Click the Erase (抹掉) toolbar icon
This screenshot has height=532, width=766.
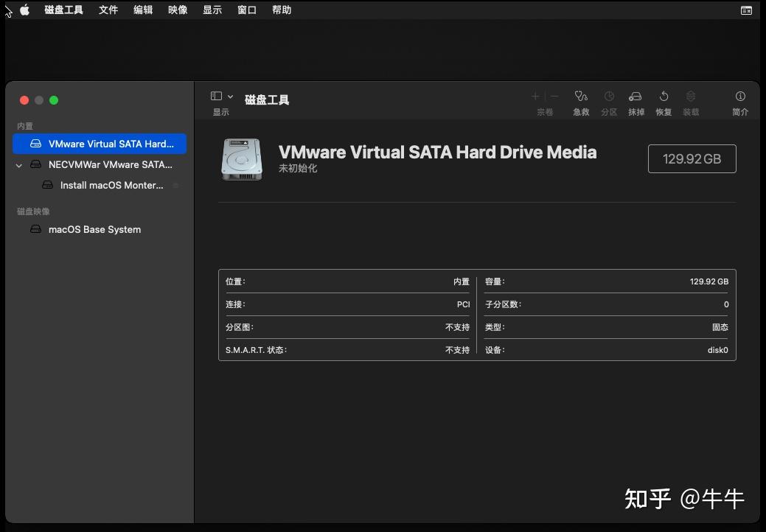[636, 101]
